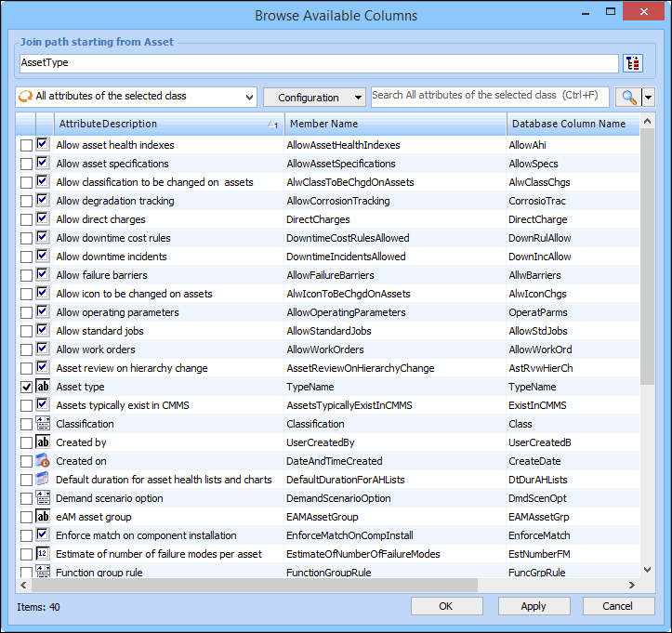Click the numeric icon beside Estimate of number of failure modes
672x633 pixels.
(43, 554)
